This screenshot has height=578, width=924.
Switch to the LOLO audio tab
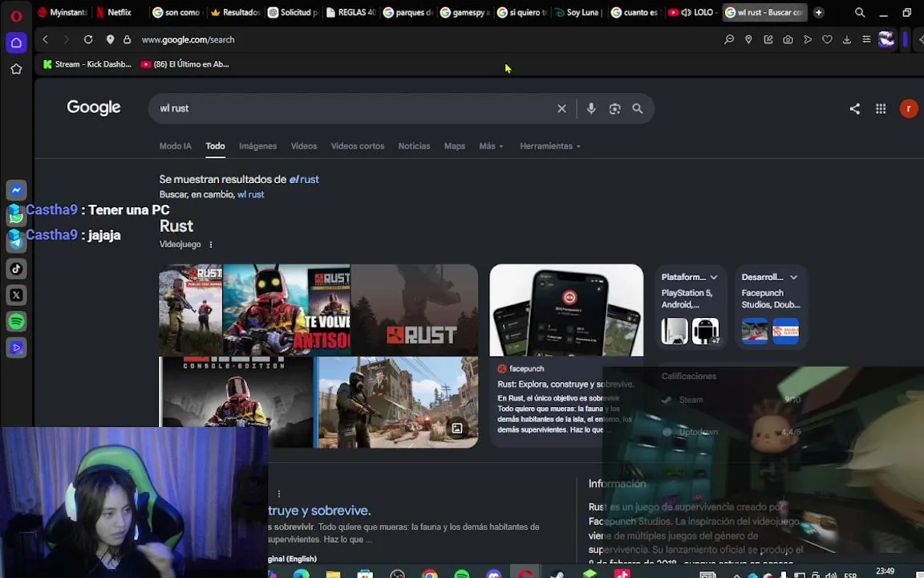(692, 12)
